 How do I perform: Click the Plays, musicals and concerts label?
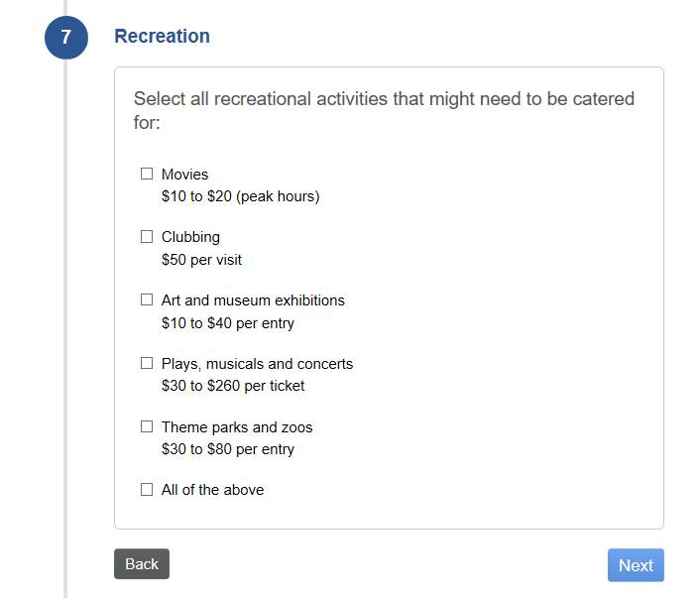pyautogui.click(x=257, y=364)
